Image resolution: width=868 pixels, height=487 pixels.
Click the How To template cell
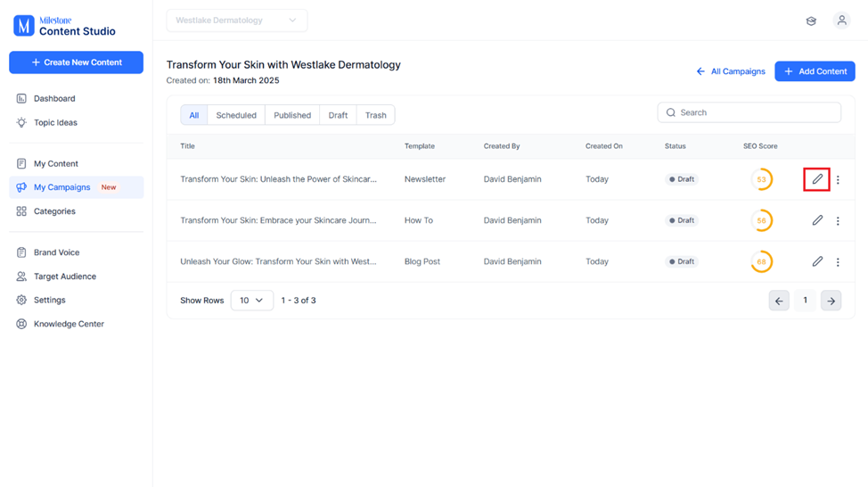click(419, 220)
